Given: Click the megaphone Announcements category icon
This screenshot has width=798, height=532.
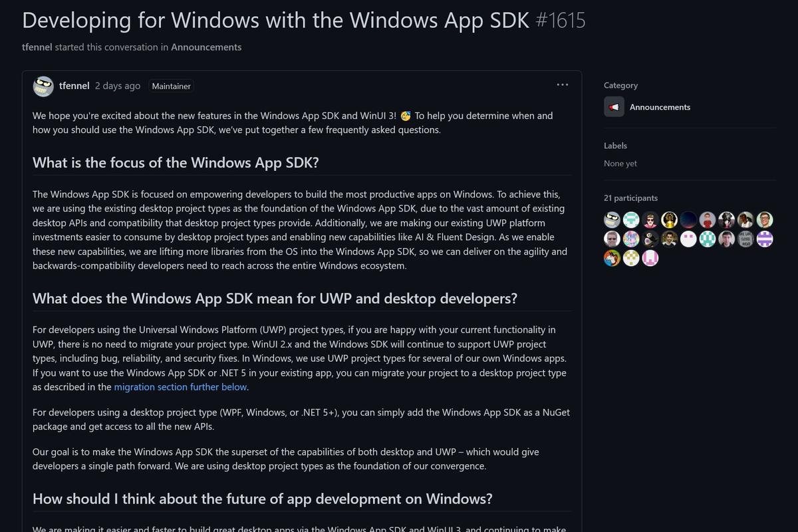Looking at the screenshot, I should tap(614, 107).
